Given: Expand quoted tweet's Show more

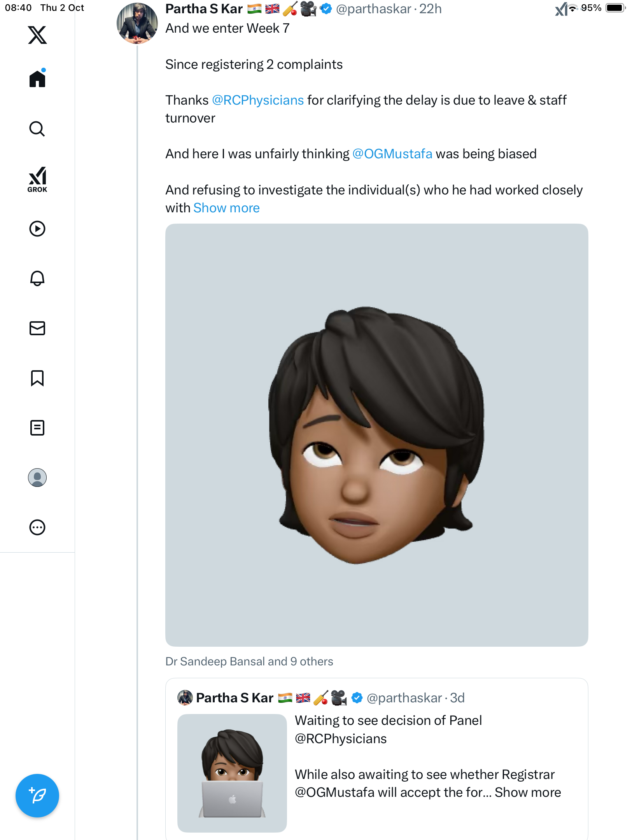Looking at the screenshot, I should [528, 792].
